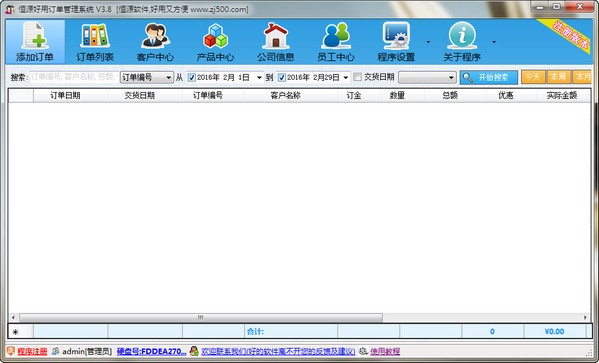
Task: Open the 订单编号 search type dropdown
Action: point(147,78)
